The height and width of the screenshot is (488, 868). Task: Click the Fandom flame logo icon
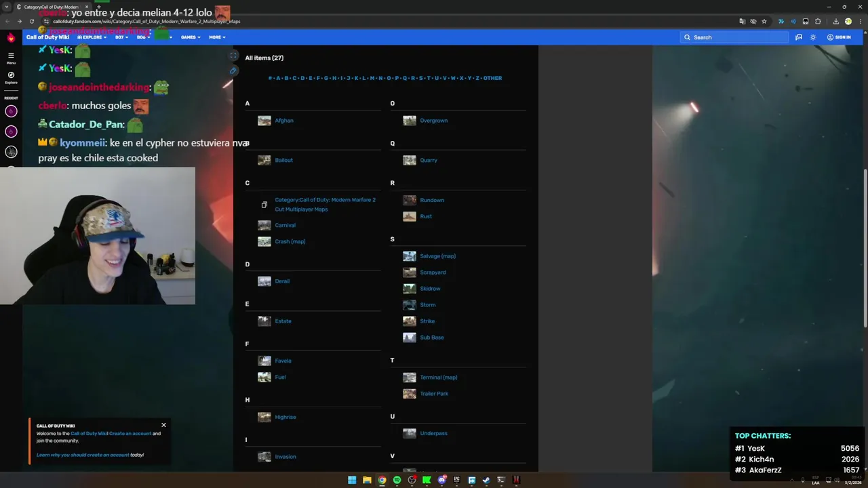tap(11, 38)
